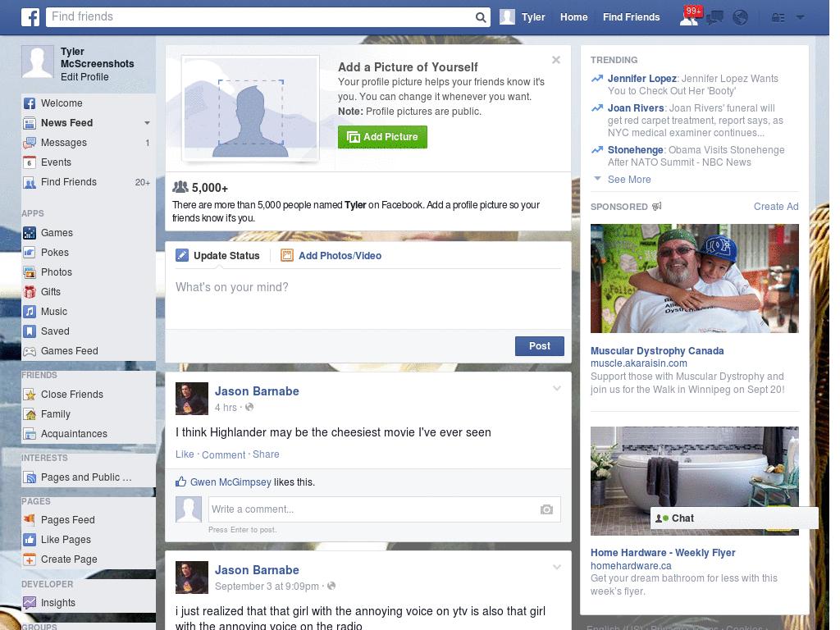Open Home Hardware Weekly Flyer link
This screenshot has width=840, height=630.
pyautogui.click(x=663, y=552)
